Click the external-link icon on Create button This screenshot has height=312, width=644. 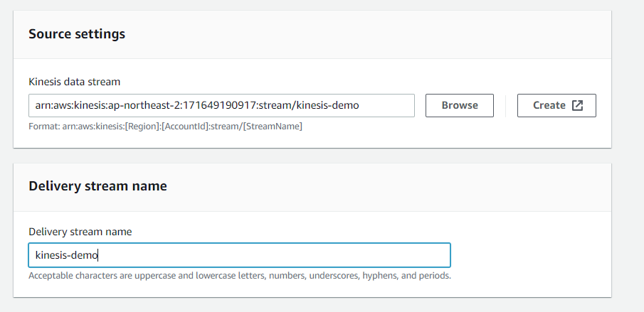tap(578, 105)
